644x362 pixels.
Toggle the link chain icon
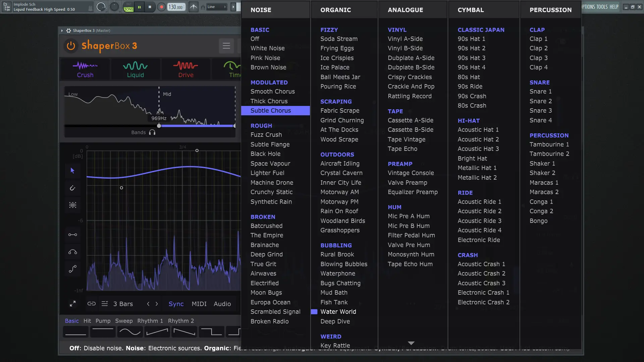[92, 304]
